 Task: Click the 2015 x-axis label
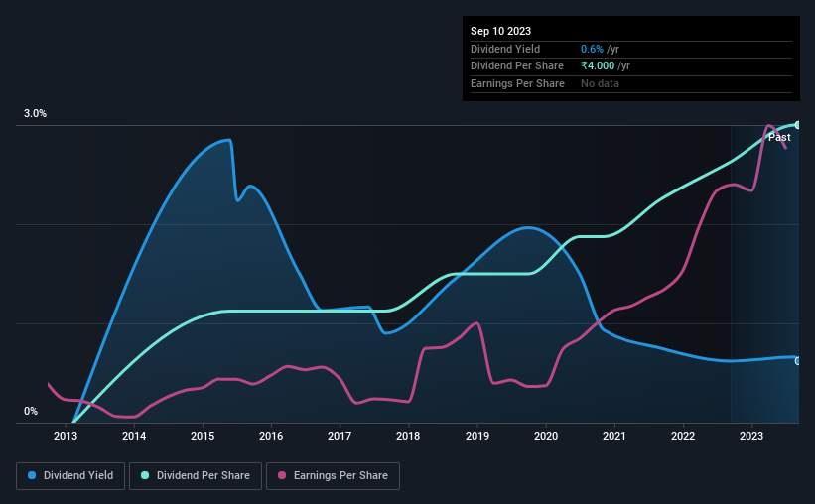point(203,436)
